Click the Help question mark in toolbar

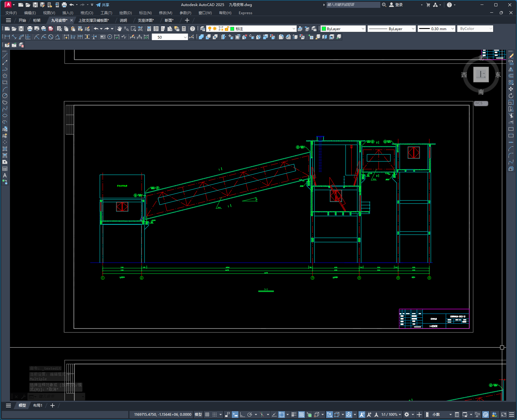(x=193, y=29)
